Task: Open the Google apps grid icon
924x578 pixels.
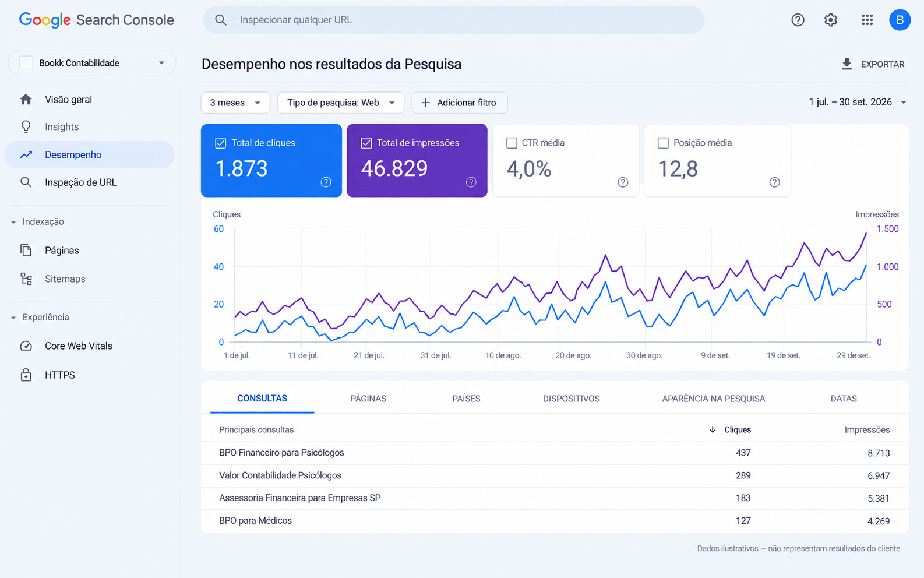Action: [x=867, y=20]
